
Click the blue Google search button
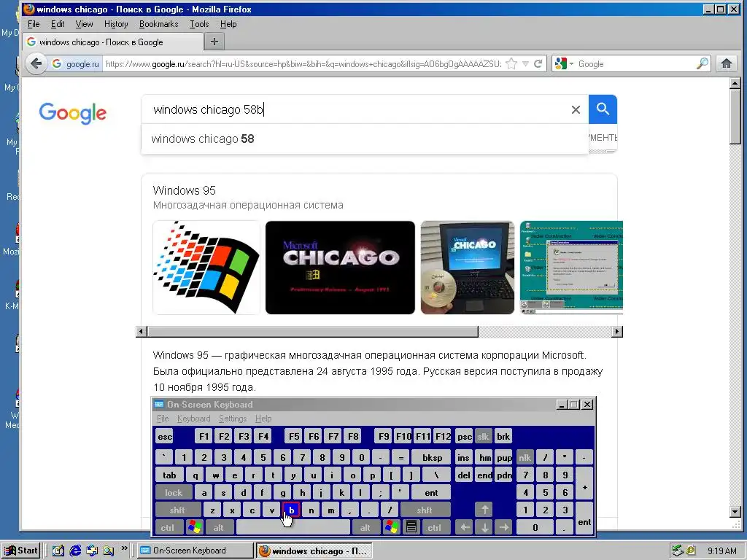pos(603,109)
